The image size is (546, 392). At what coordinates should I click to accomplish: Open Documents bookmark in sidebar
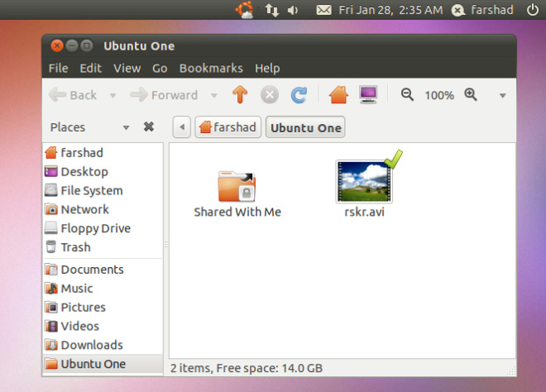pyautogui.click(x=103, y=270)
